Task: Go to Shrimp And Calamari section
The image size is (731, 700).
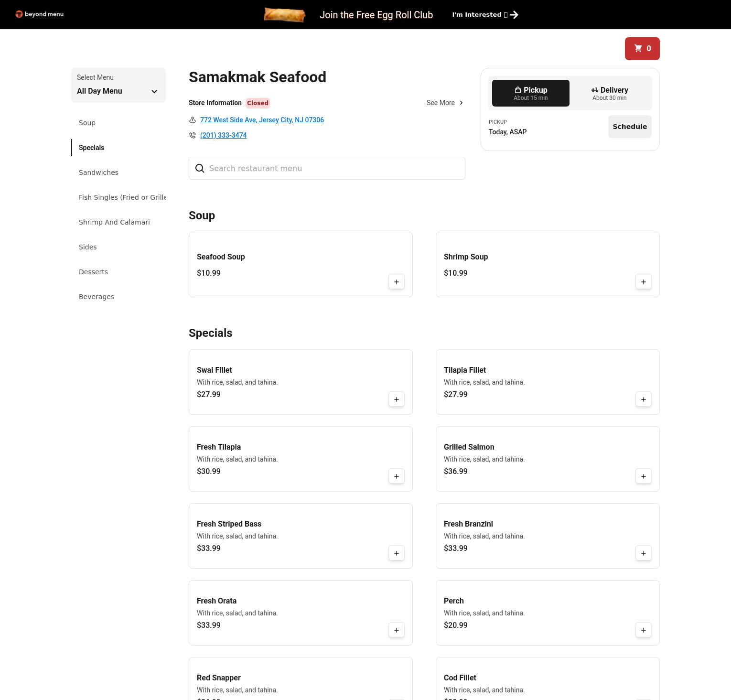Action: (x=114, y=222)
